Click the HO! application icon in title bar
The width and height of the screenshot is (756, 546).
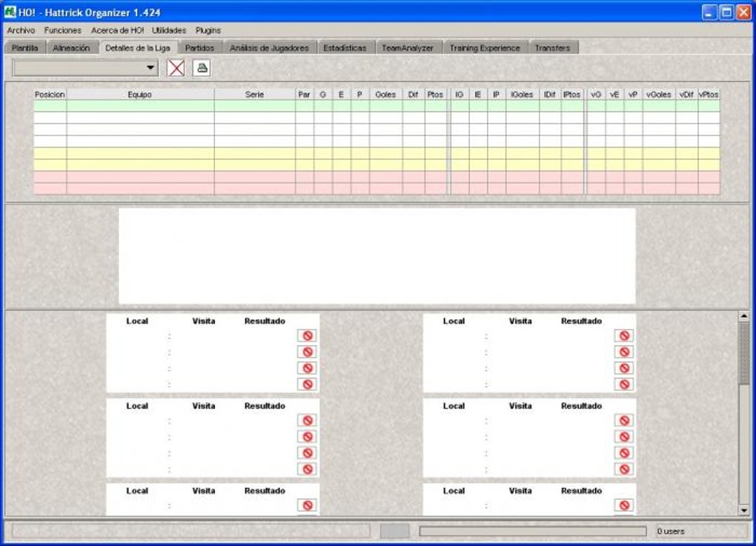(x=10, y=12)
